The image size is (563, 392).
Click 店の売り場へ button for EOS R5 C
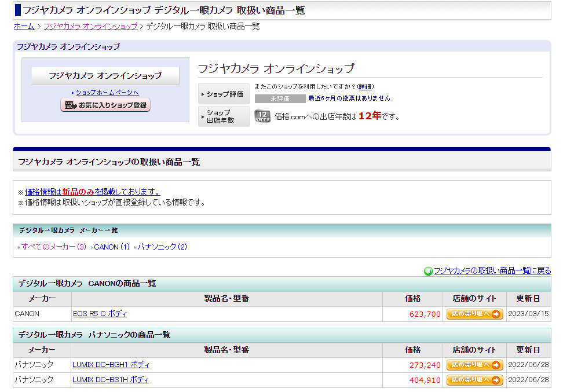475,314
